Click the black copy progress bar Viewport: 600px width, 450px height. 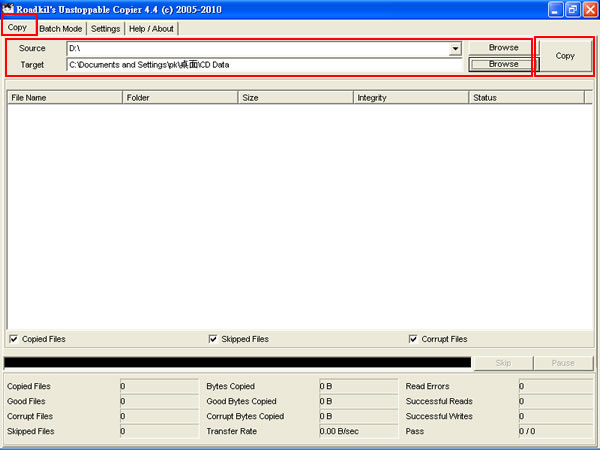pos(237,362)
